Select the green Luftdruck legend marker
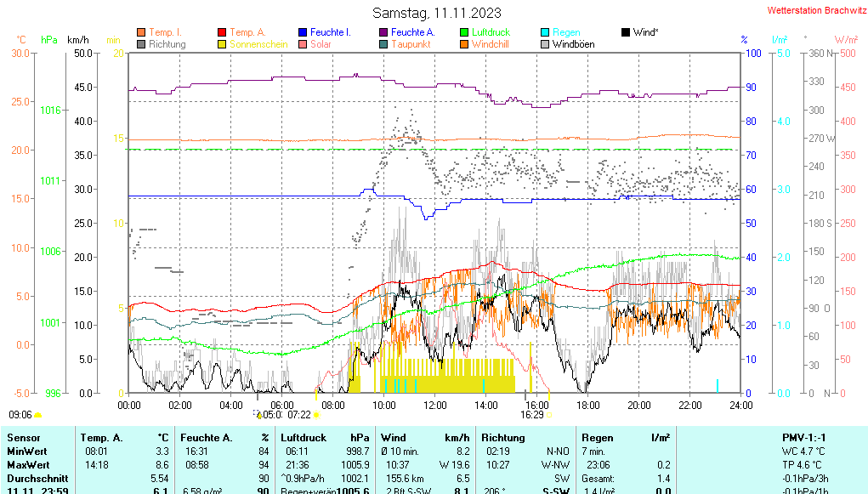The image size is (868, 494). coord(464,32)
